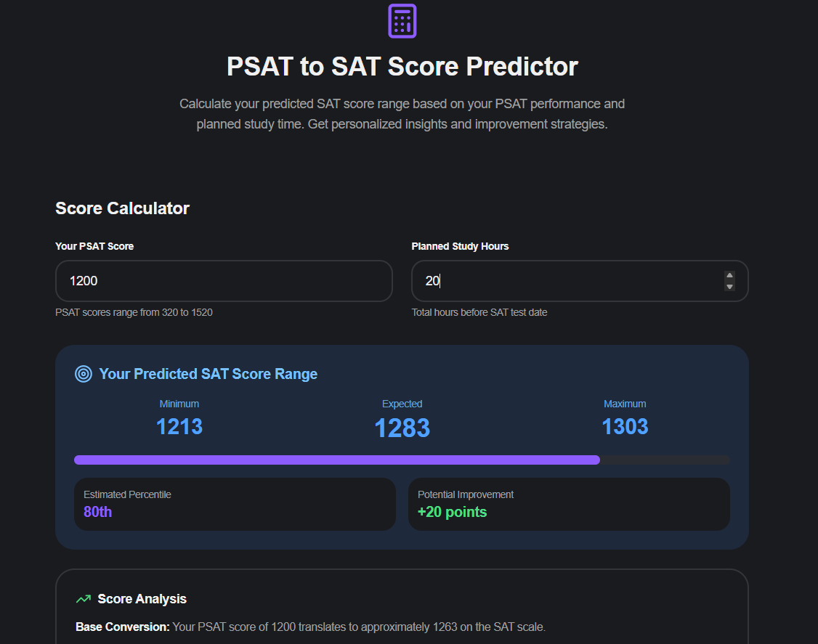Click the Score Analysis heading

(x=142, y=599)
